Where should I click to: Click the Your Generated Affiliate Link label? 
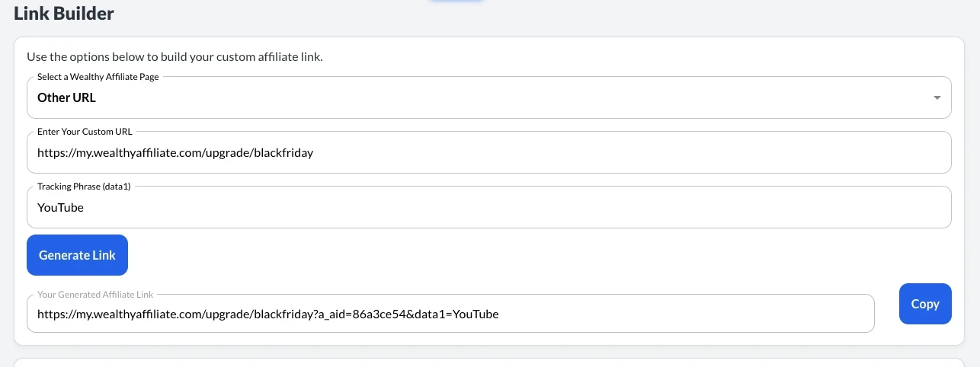click(x=95, y=295)
